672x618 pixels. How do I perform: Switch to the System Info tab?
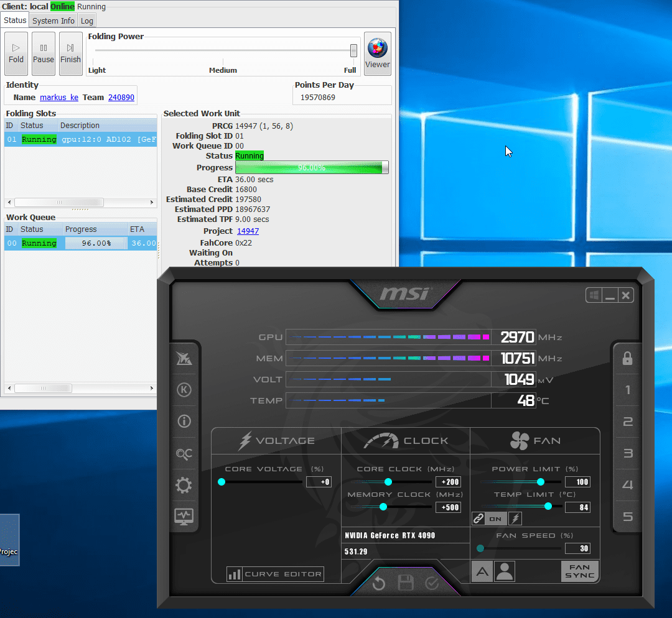[53, 21]
